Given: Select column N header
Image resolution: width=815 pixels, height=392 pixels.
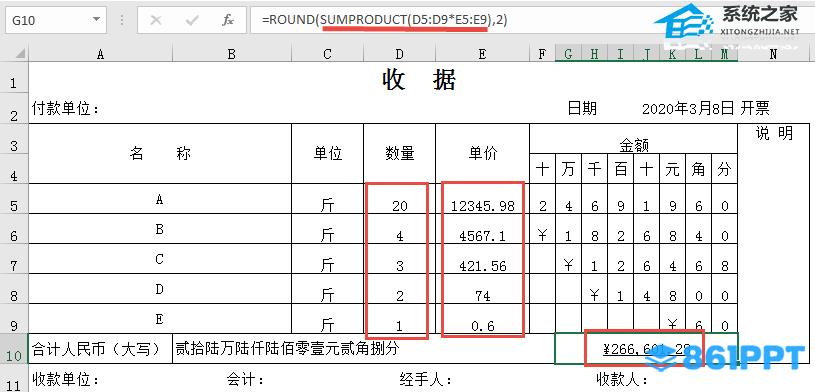Looking at the screenshot, I should [x=773, y=54].
